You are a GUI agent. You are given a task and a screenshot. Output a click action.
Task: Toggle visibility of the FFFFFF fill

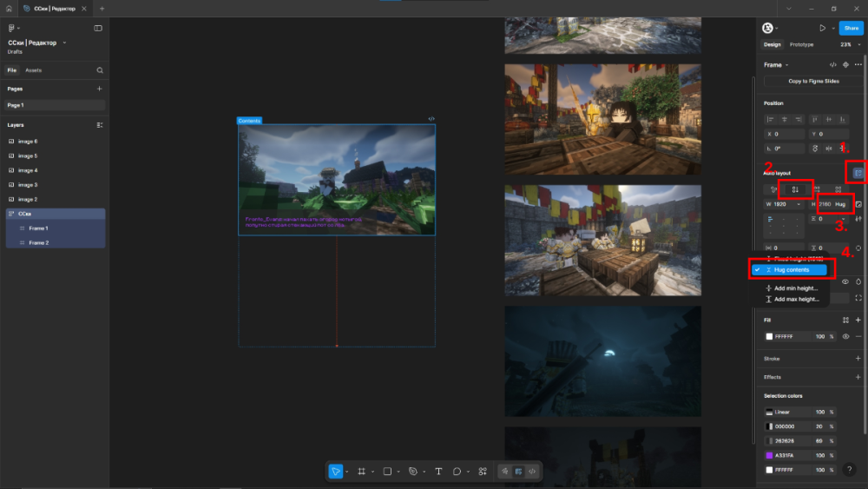click(845, 336)
